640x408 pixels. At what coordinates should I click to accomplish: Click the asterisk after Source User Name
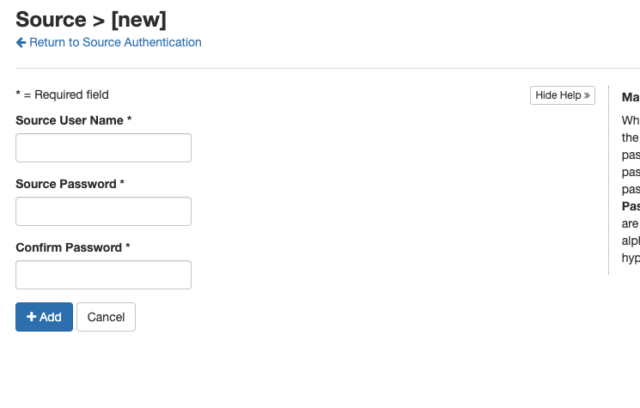coord(129,119)
